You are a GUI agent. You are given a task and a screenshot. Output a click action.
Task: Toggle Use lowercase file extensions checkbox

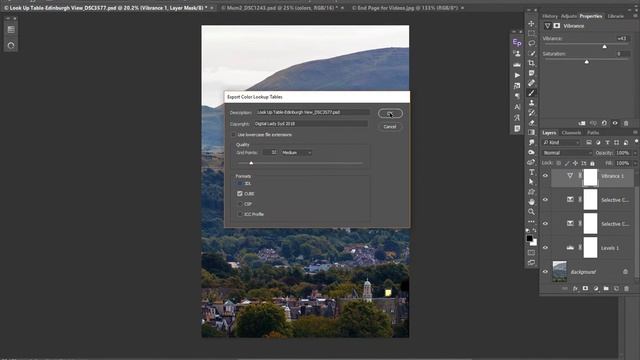233,135
